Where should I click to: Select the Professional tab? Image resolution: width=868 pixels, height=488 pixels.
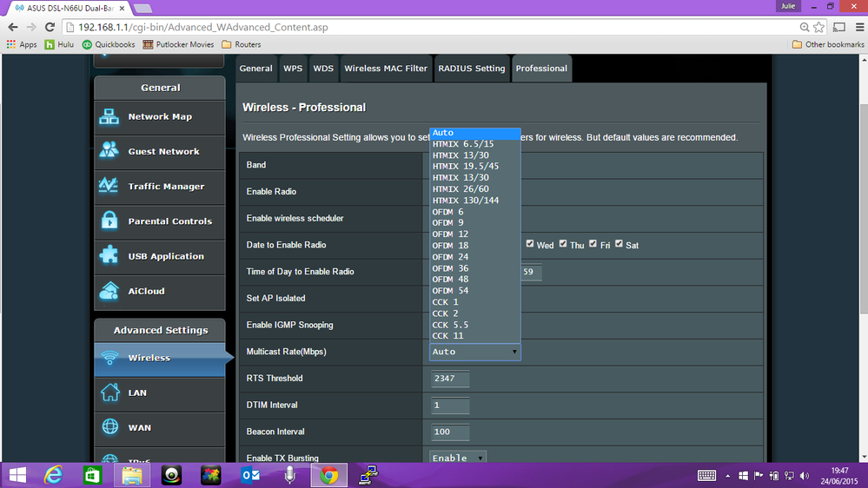click(x=541, y=69)
